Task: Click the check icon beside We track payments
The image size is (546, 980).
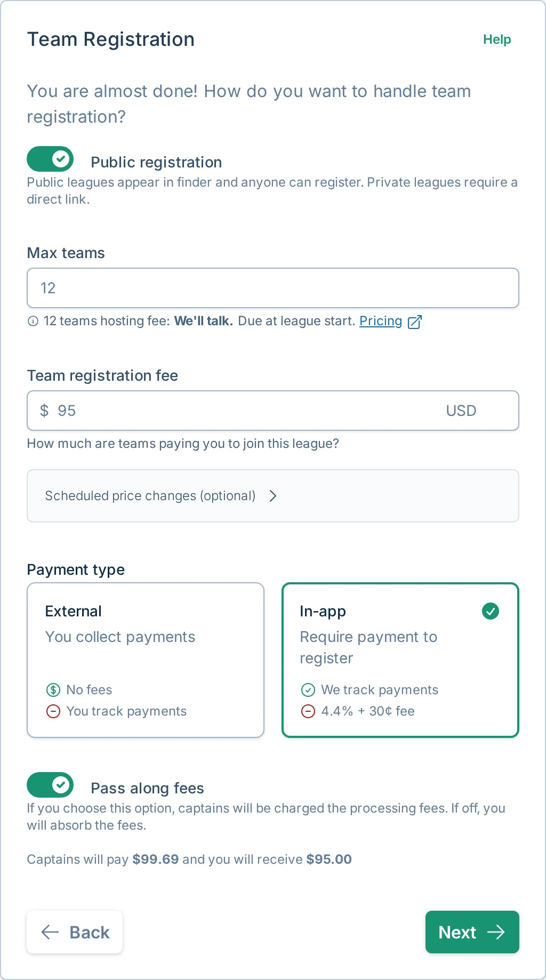Action: pyautogui.click(x=308, y=689)
